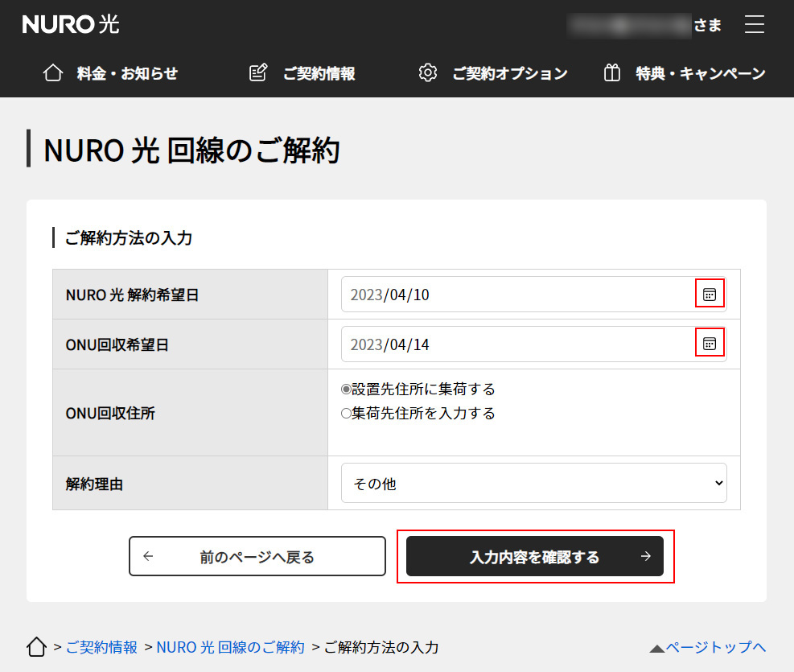Screen dimensions: 794x672
Task: Click the gear icon beside ご契約オプション
Action: (x=428, y=73)
